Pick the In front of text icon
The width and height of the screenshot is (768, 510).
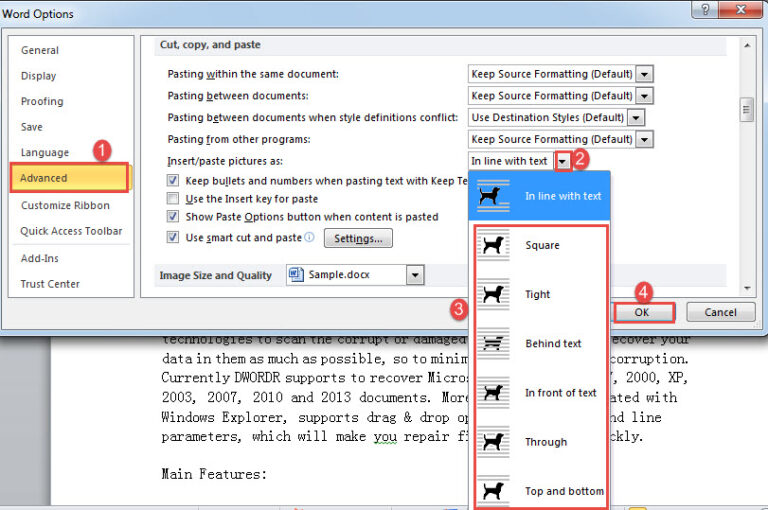coord(493,392)
